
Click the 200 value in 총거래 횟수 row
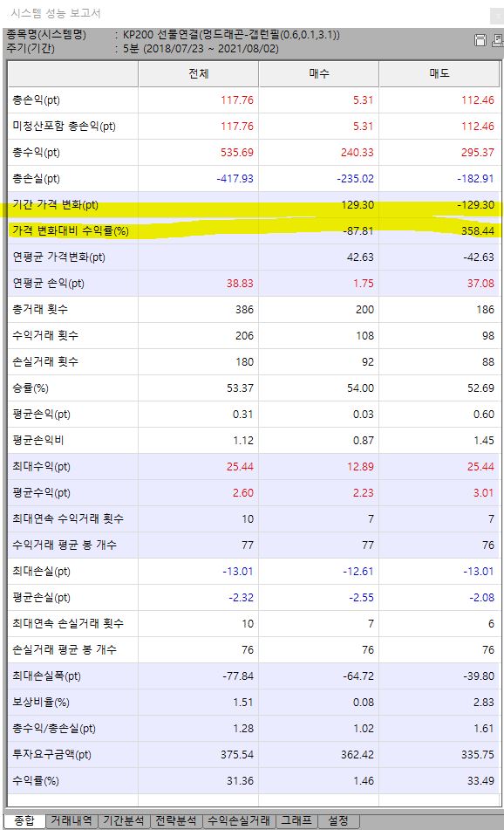click(x=364, y=310)
